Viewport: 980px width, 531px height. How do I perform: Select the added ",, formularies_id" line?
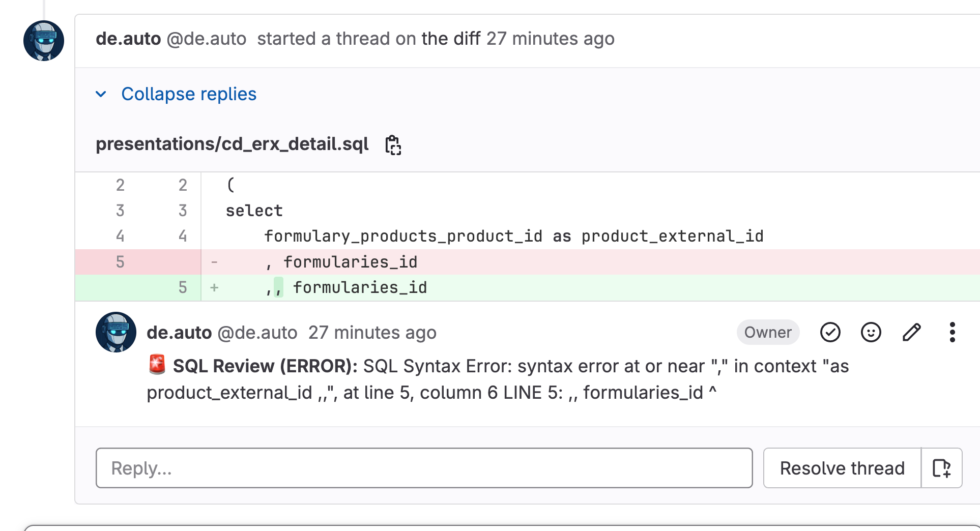[x=360, y=287]
